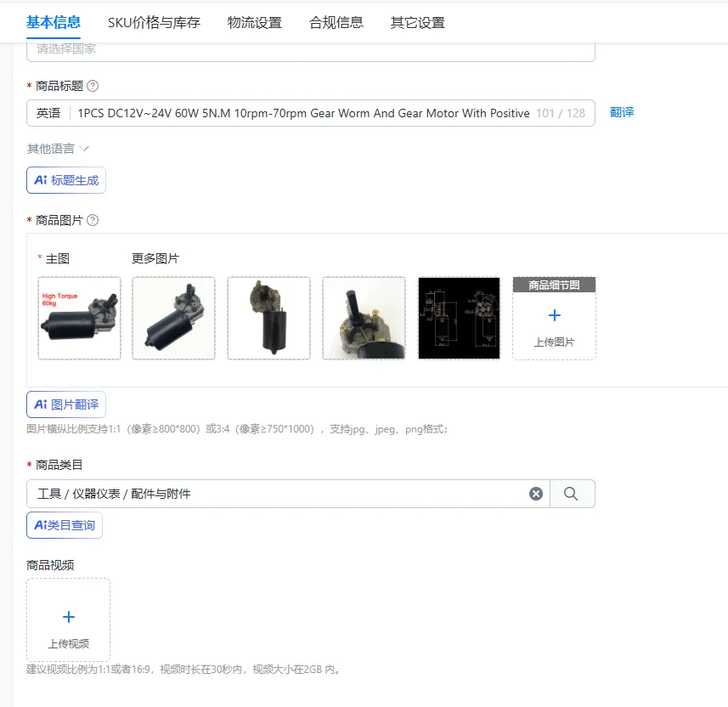
Task: Switch to 物流设置 tab
Action: pyautogui.click(x=255, y=23)
